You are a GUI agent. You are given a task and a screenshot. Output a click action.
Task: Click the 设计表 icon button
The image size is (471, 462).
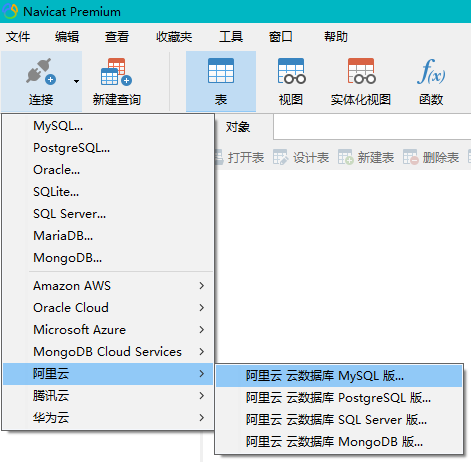pos(280,157)
